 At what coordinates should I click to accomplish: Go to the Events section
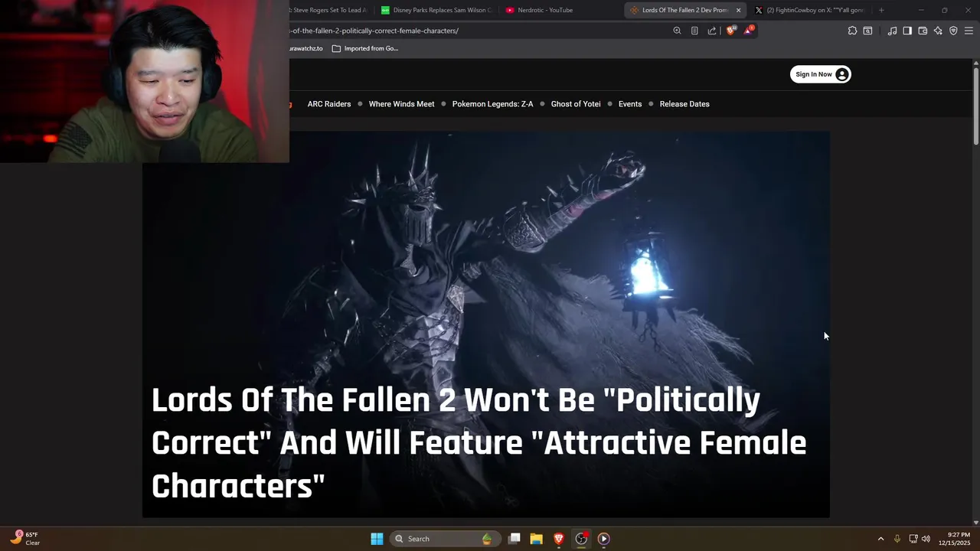point(630,104)
